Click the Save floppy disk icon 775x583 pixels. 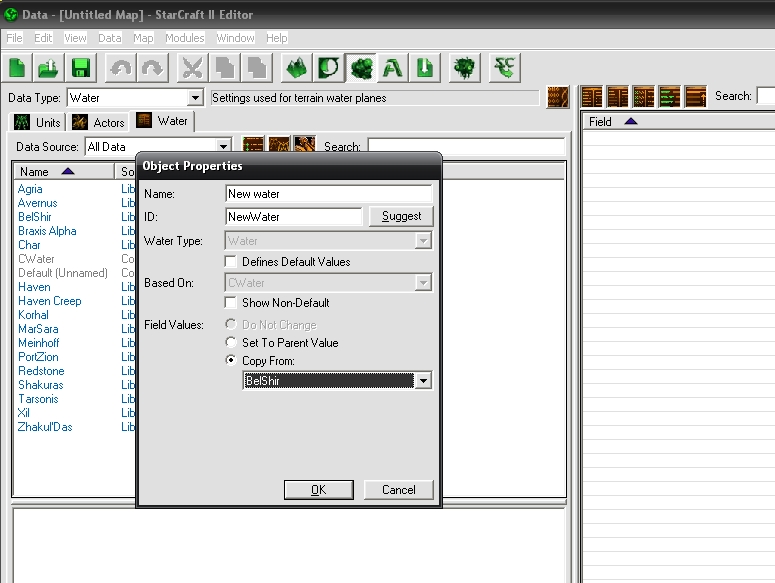[x=81, y=68]
